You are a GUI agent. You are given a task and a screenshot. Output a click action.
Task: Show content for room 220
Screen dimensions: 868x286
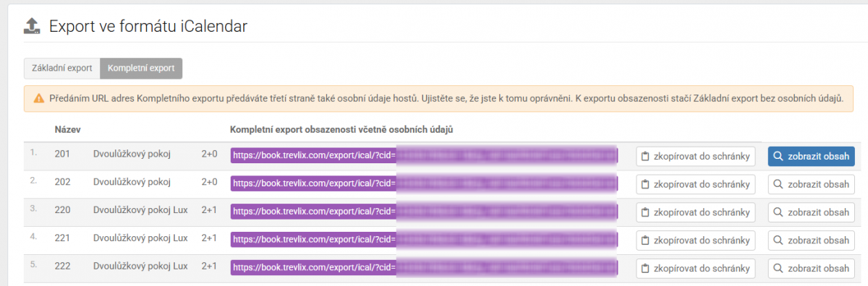coord(812,212)
